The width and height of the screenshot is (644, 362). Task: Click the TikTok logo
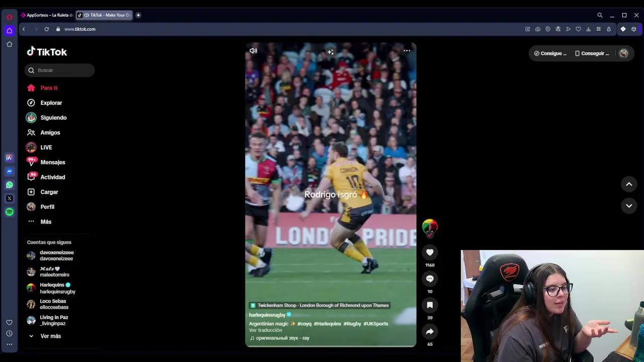(x=47, y=52)
